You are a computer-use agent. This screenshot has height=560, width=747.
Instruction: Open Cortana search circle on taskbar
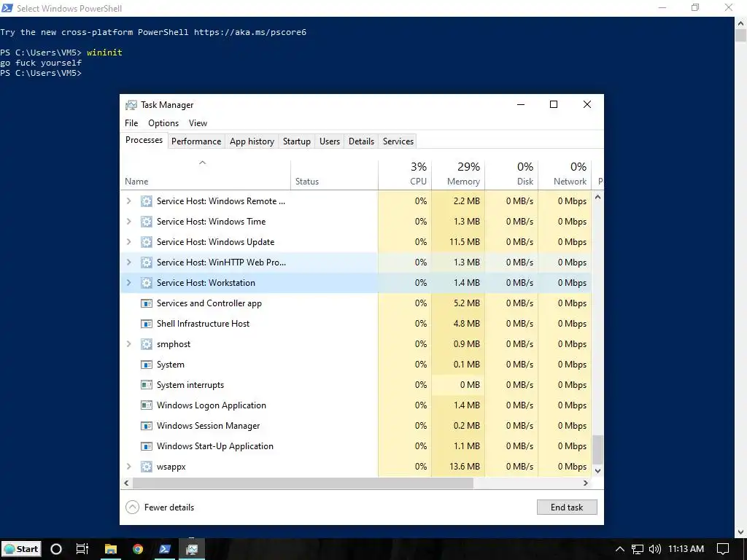[x=55, y=549]
